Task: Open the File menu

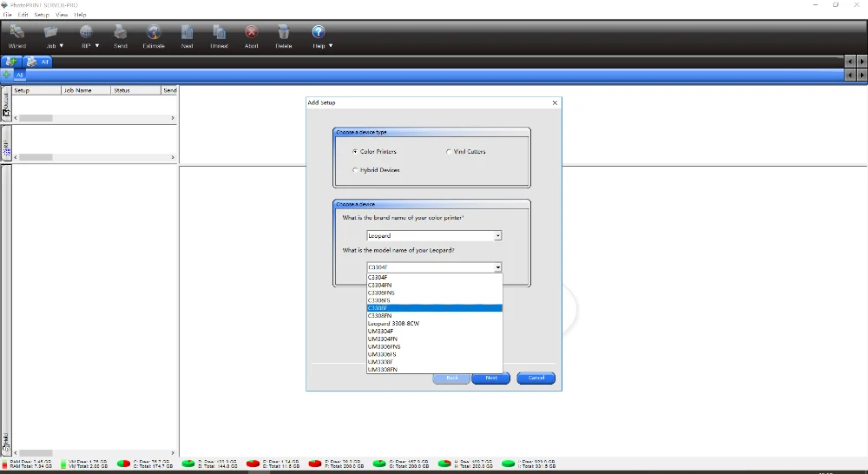Action: click(x=7, y=15)
